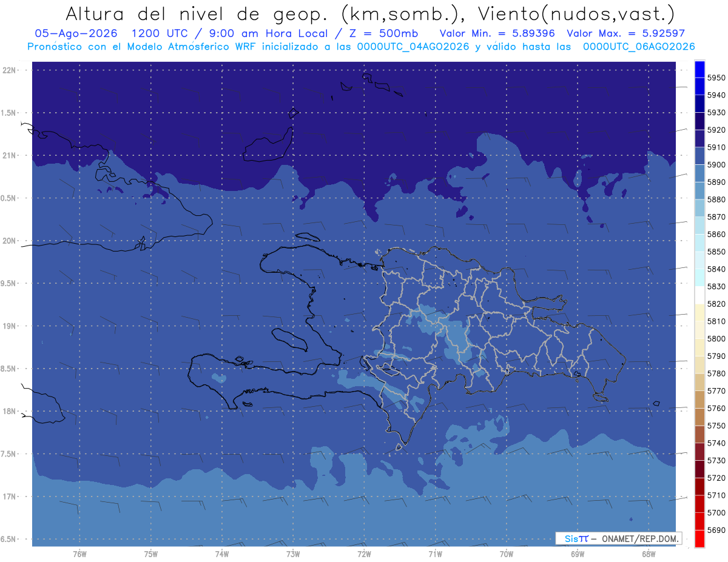Click the 68W longitude label
The image size is (728, 562).
point(649,554)
